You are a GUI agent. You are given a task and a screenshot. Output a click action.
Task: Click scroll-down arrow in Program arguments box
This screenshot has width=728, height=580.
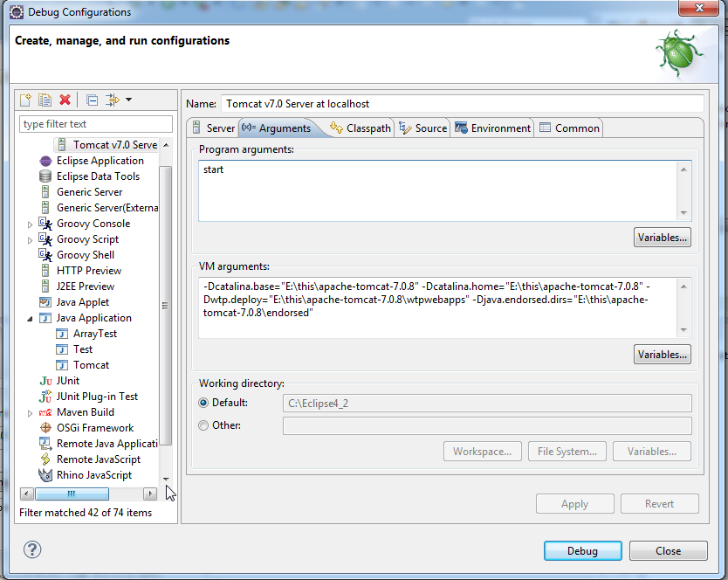click(x=683, y=213)
